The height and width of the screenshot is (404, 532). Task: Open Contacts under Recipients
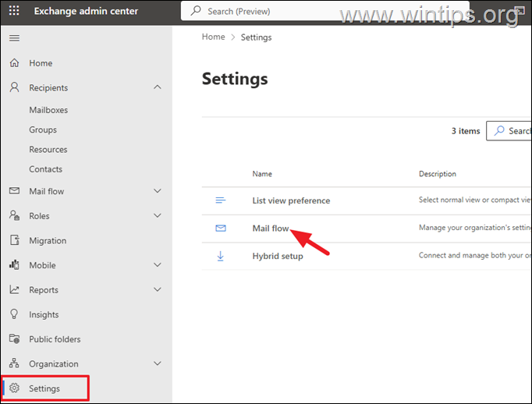click(x=46, y=169)
